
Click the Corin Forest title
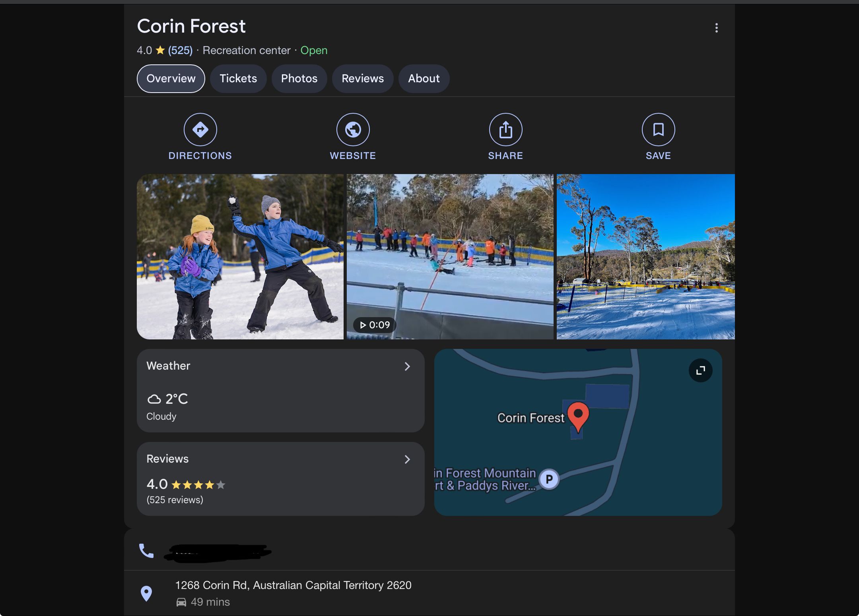191,26
